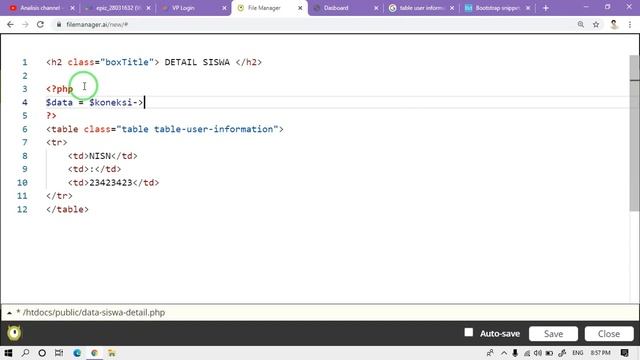Click the <?php opening tag
640x360 pixels.
60,89
